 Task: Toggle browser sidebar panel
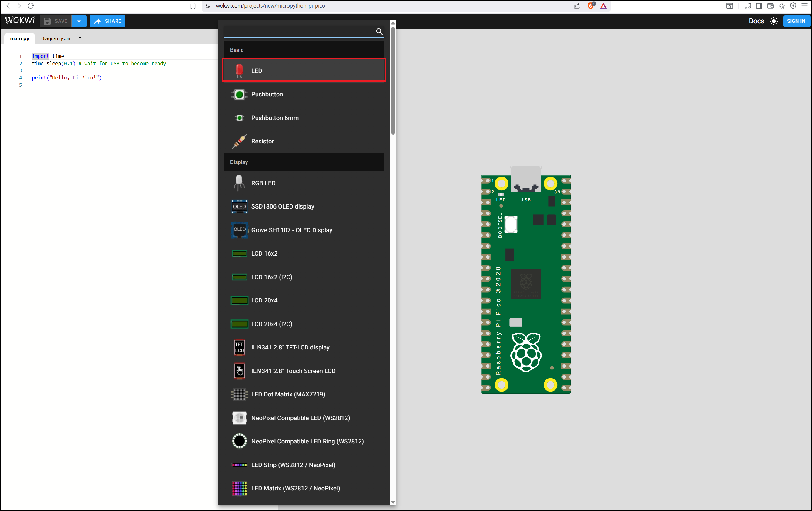point(759,6)
